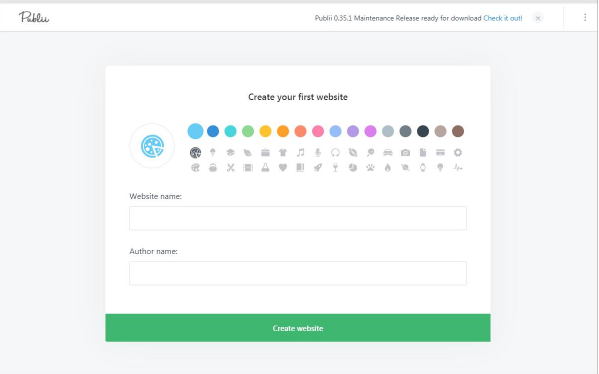
Task: Choose the camera site icon
Action: pos(405,153)
